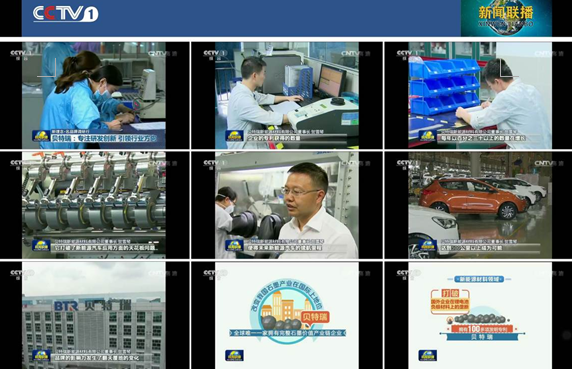Click the 新能源材料领域 blue label
The width and height of the screenshot is (572, 370).
[479, 279]
